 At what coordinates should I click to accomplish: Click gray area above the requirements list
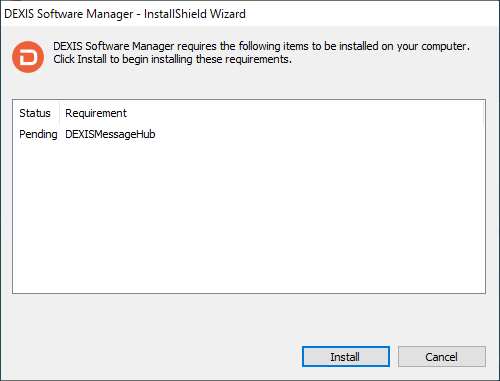point(249,86)
